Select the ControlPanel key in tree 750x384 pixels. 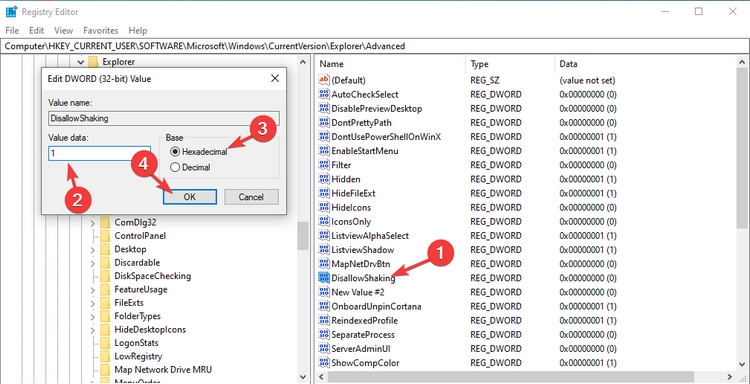click(x=140, y=236)
